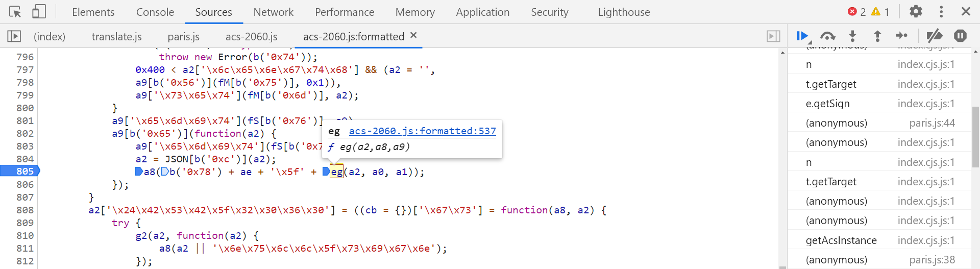Click the yellow warning count icon
The height and width of the screenshot is (269, 980).
[x=876, y=12]
